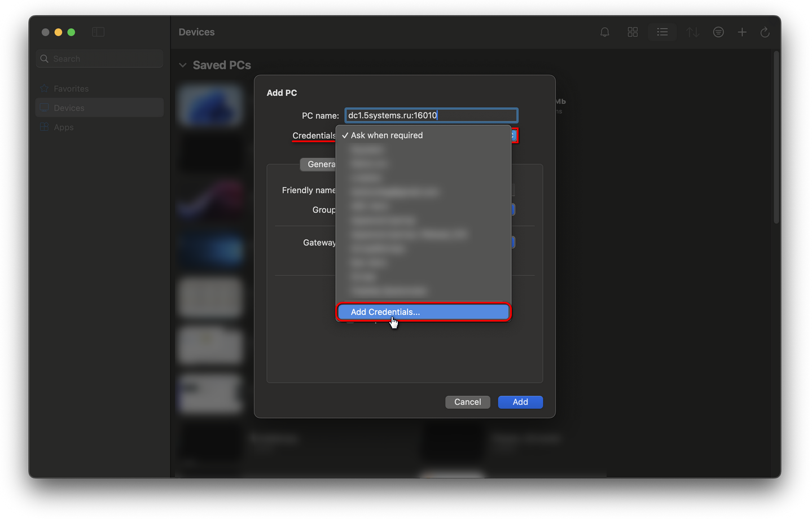Open the filter options icon
812x519 pixels.
pyautogui.click(x=718, y=32)
